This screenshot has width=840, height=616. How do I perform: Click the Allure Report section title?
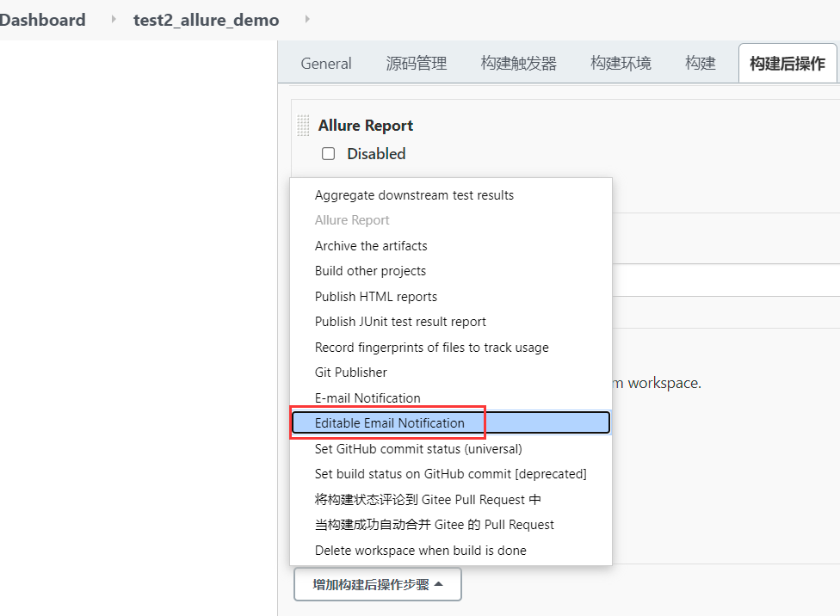(x=366, y=126)
